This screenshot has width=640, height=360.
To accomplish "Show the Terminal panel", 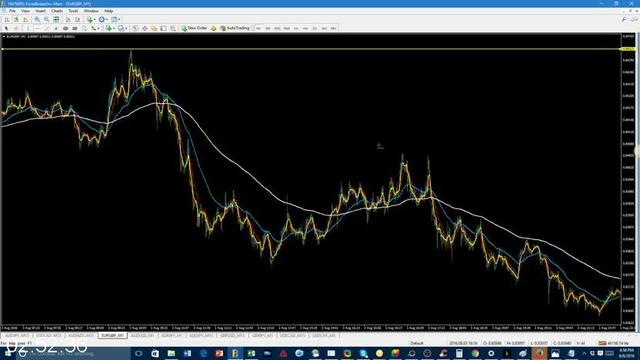I will [163, 28].
